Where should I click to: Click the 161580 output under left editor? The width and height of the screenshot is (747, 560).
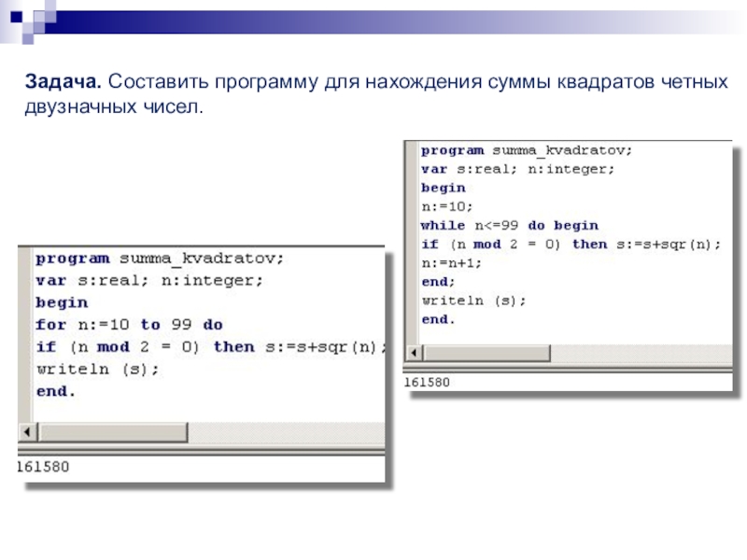(x=43, y=467)
